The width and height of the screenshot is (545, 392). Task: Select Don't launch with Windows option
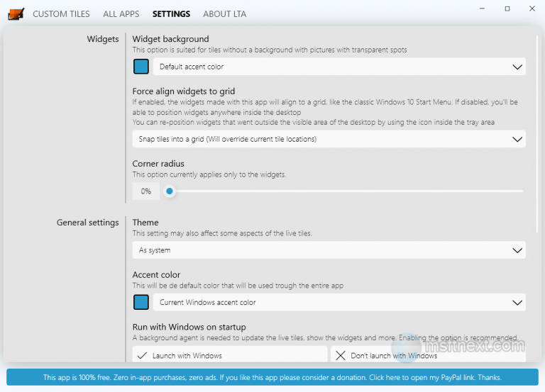point(428,355)
